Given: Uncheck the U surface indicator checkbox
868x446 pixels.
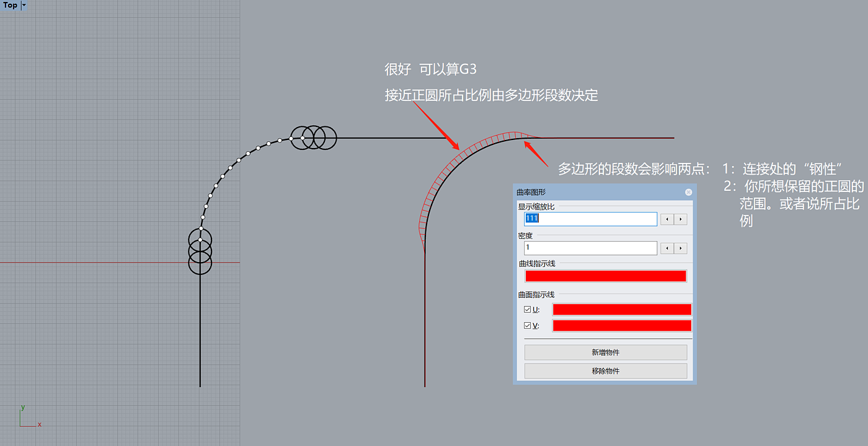Looking at the screenshot, I should click(x=528, y=309).
